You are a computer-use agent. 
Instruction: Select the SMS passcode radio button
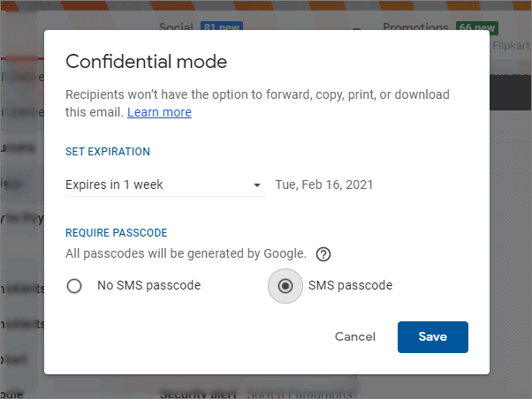(x=285, y=286)
